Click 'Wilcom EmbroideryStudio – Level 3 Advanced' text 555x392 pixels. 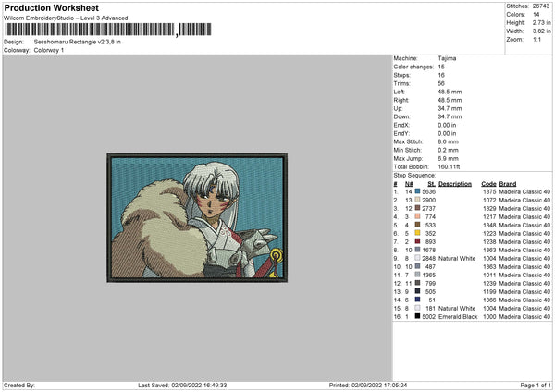click(66, 18)
